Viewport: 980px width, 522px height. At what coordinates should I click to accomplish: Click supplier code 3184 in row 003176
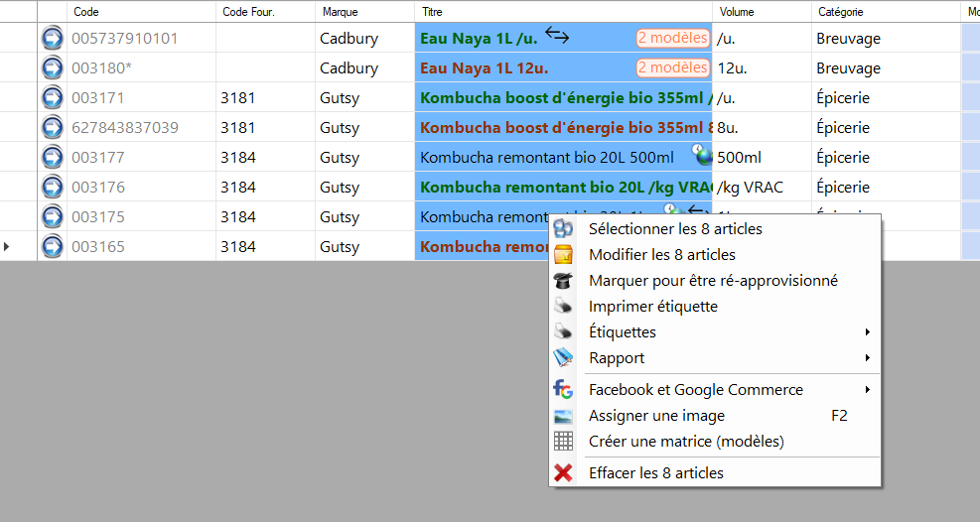point(266,188)
